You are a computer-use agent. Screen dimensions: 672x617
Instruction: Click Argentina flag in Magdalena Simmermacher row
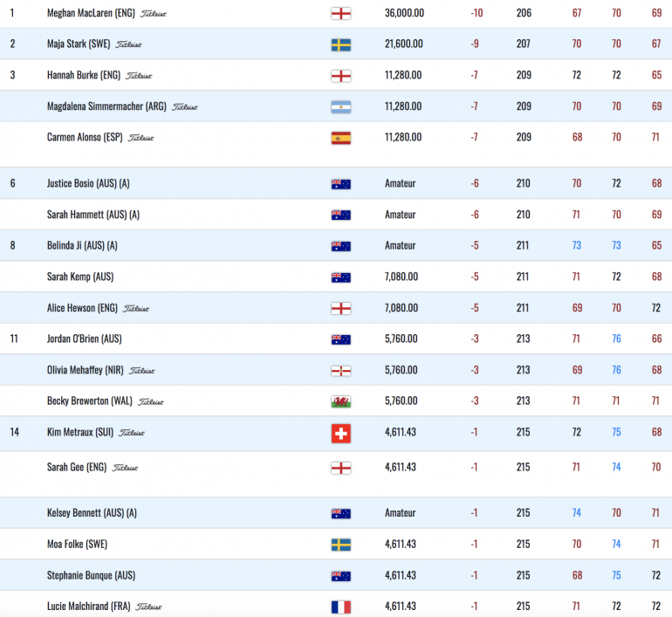point(341,106)
